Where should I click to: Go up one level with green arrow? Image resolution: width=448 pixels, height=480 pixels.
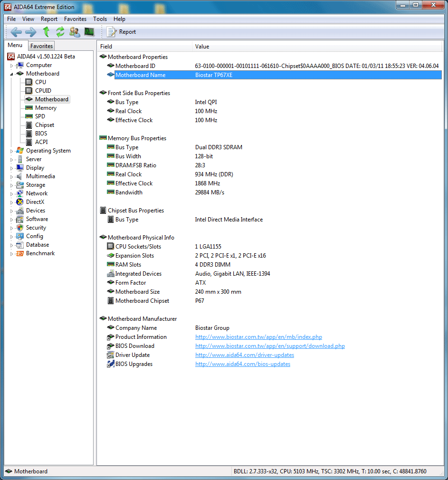[x=46, y=31]
